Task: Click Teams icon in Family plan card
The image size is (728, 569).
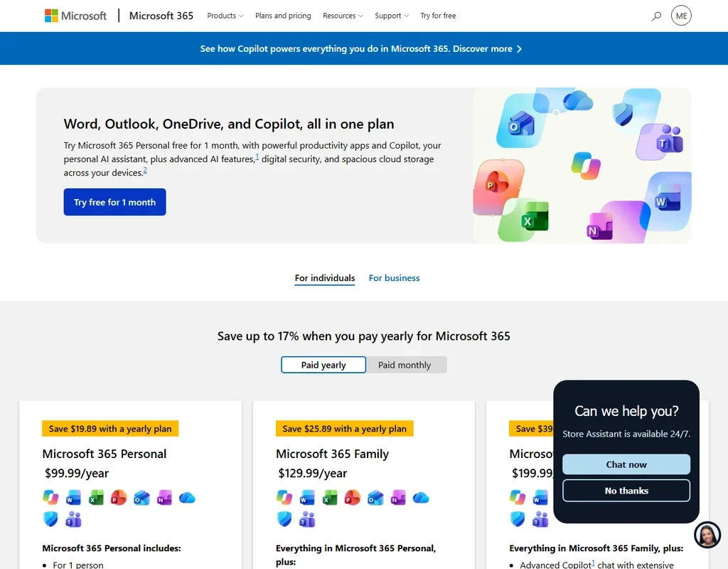Action: [x=307, y=519]
